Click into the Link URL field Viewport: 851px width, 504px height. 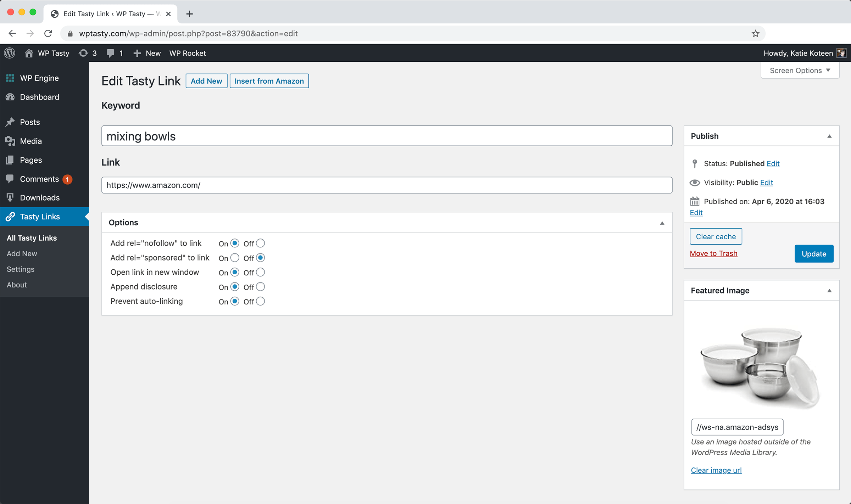pyautogui.click(x=386, y=185)
